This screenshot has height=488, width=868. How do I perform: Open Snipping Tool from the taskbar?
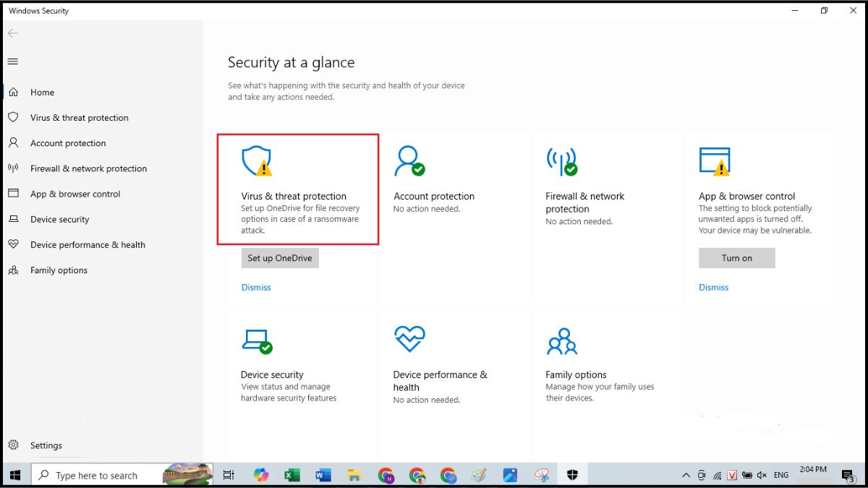(x=542, y=475)
